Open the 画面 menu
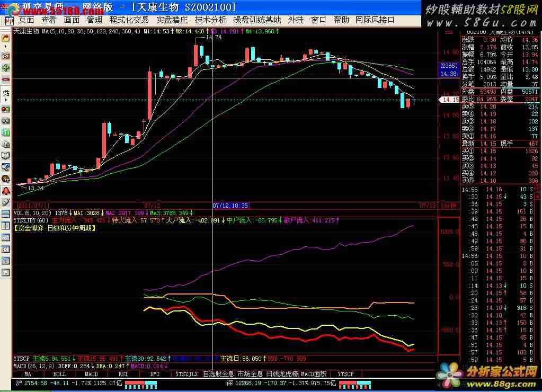This screenshot has height=392, width=542. (72, 20)
